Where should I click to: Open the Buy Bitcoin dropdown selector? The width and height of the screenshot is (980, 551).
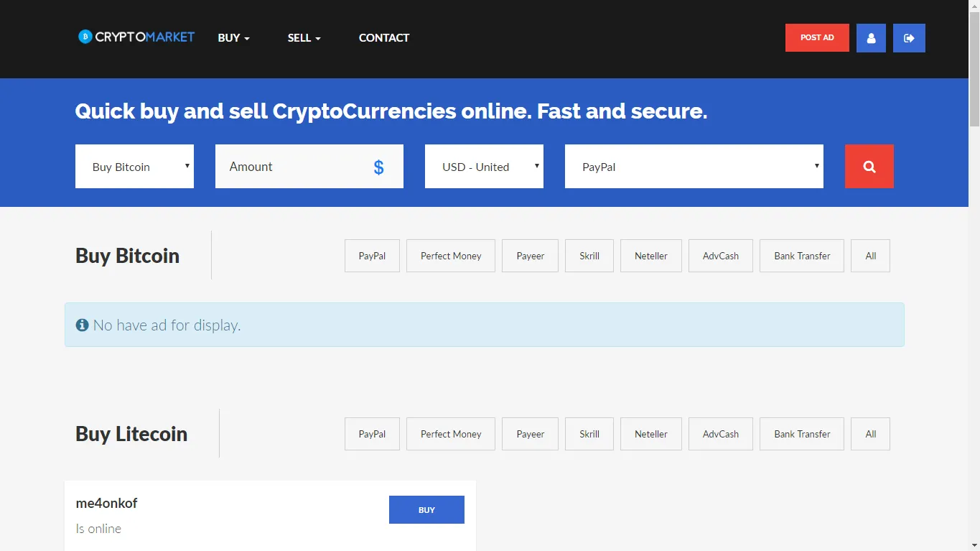coord(134,167)
